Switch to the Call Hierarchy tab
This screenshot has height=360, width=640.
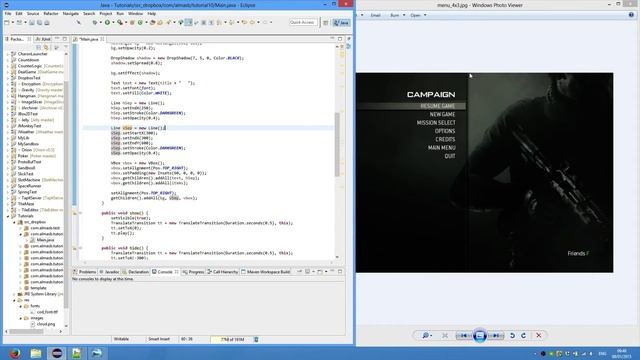pos(223,271)
